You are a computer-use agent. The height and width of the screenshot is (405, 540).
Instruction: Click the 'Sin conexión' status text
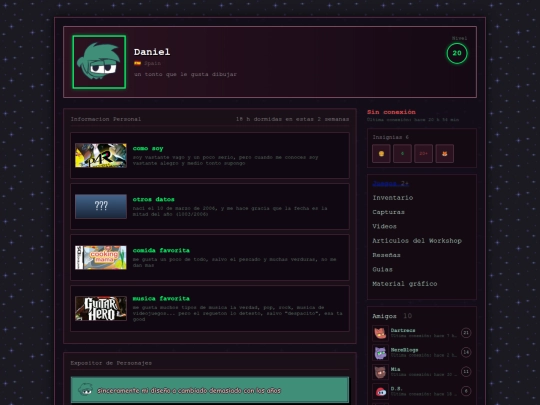pyautogui.click(x=391, y=112)
